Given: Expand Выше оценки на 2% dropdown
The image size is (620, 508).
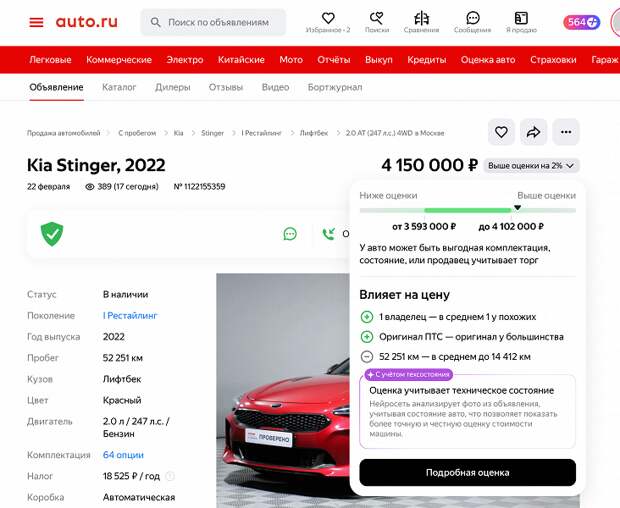Looking at the screenshot, I should [x=531, y=166].
